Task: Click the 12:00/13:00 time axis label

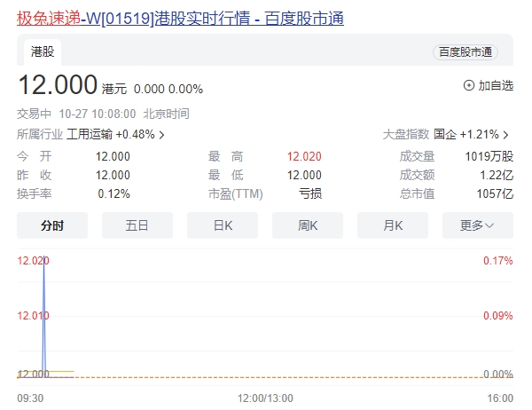Action: [x=265, y=398]
